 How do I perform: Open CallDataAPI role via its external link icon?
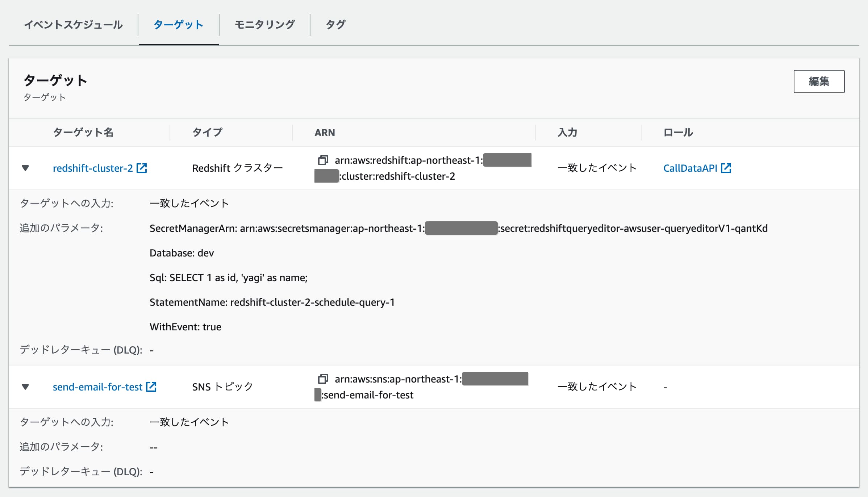pyautogui.click(x=726, y=168)
